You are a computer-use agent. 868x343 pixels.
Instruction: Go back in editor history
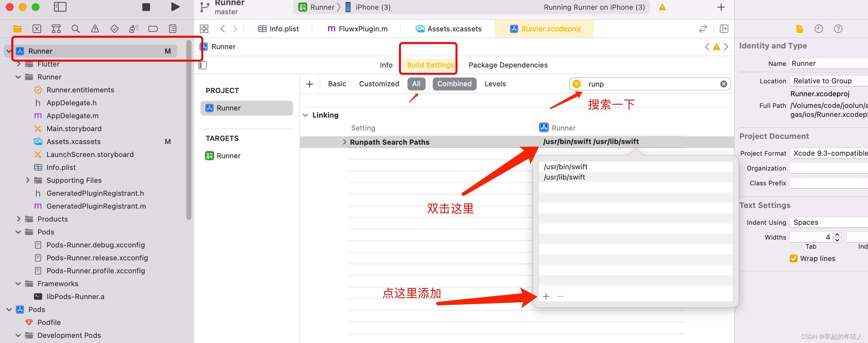pos(223,29)
